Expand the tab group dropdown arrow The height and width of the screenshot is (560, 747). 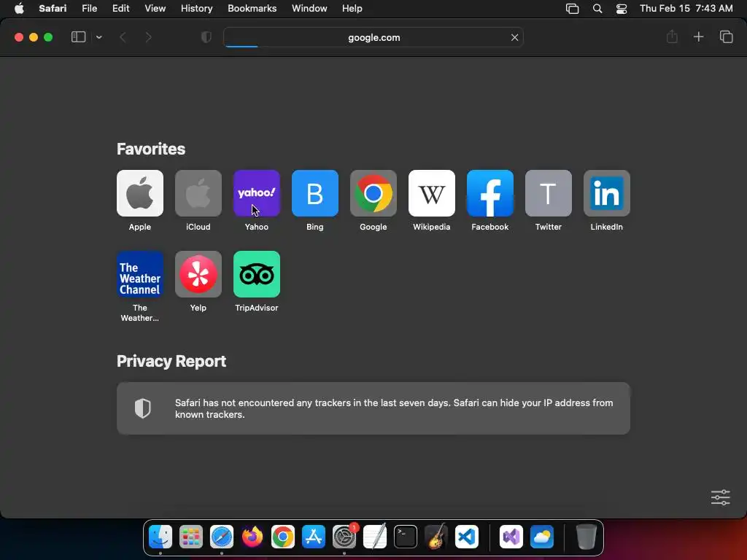[x=98, y=37]
